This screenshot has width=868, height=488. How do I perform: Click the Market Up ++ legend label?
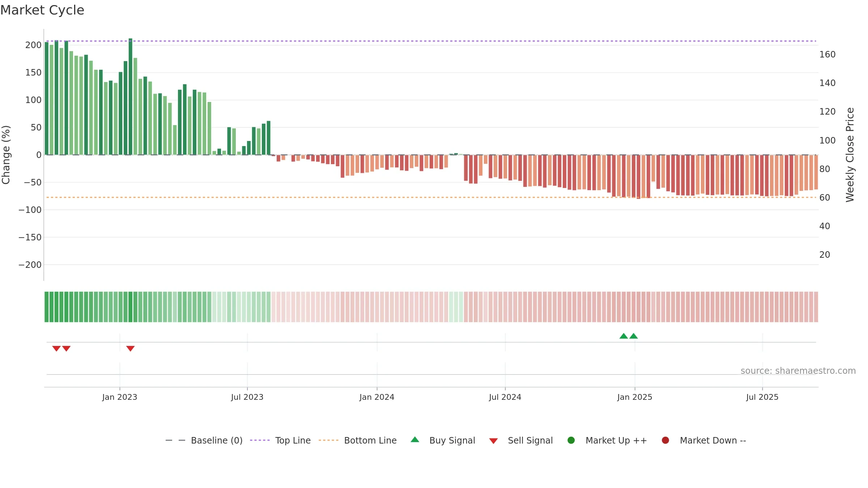tap(616, 440)
